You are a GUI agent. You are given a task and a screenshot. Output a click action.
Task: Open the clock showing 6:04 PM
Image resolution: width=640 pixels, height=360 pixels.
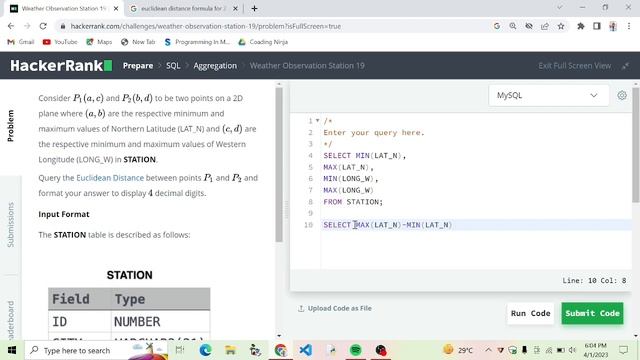click(x=596, y=350)
